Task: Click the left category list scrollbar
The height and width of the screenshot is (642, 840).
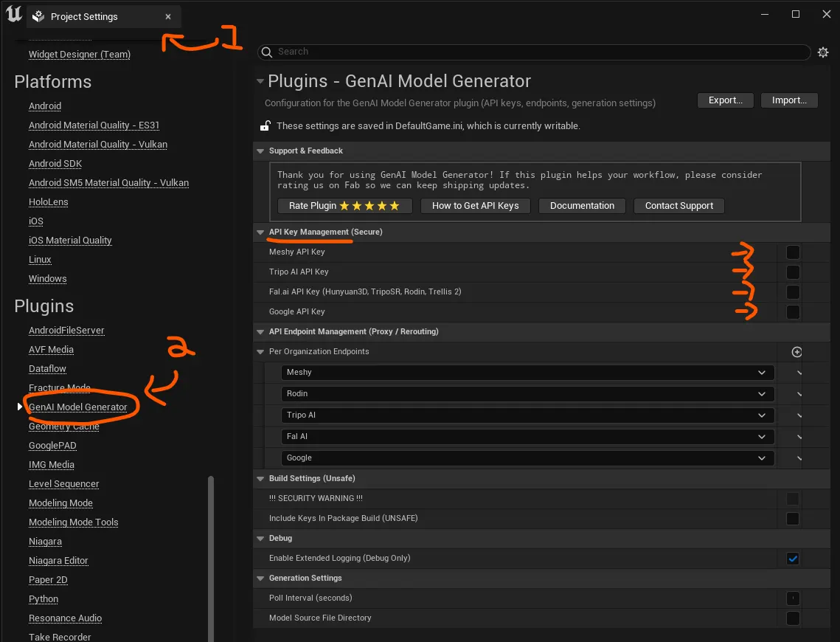Action: [210, 559]
